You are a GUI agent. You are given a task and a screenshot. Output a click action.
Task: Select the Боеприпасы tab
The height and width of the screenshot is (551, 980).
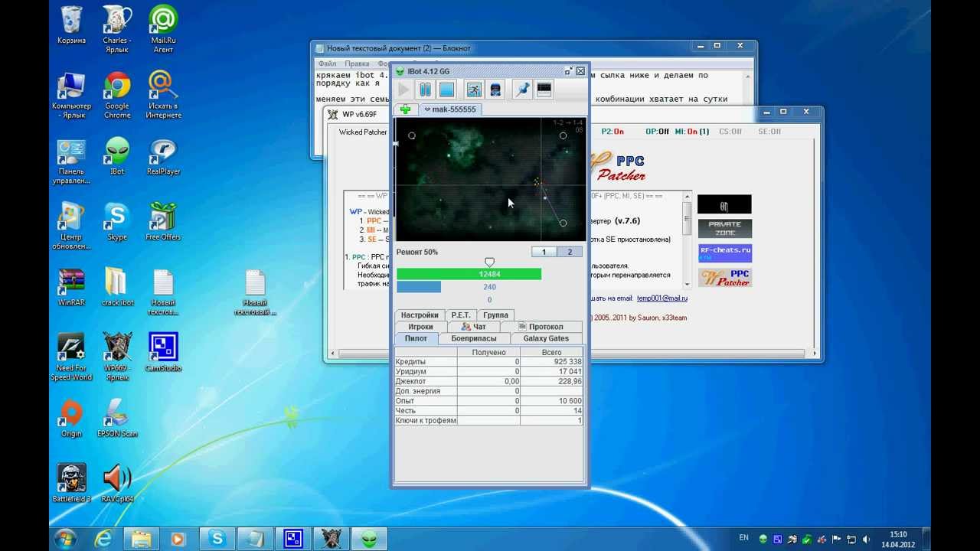(474, 338)
